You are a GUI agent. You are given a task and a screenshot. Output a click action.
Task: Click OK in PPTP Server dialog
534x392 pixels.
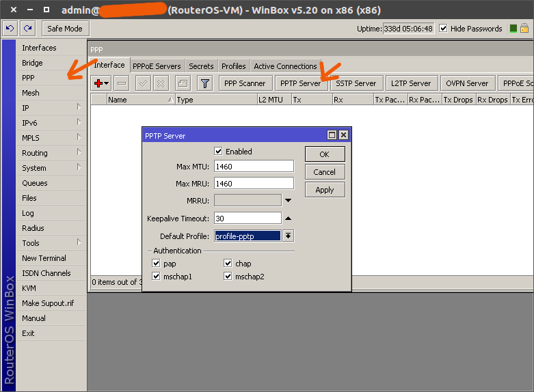click(x=325, y=154)
